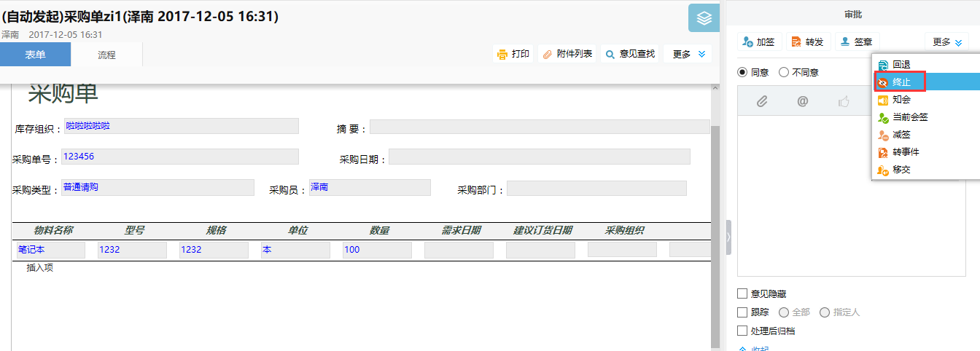980x351 pixels.
Task: Choose 减签 from the more menu
Action: [x=926, y=135]
